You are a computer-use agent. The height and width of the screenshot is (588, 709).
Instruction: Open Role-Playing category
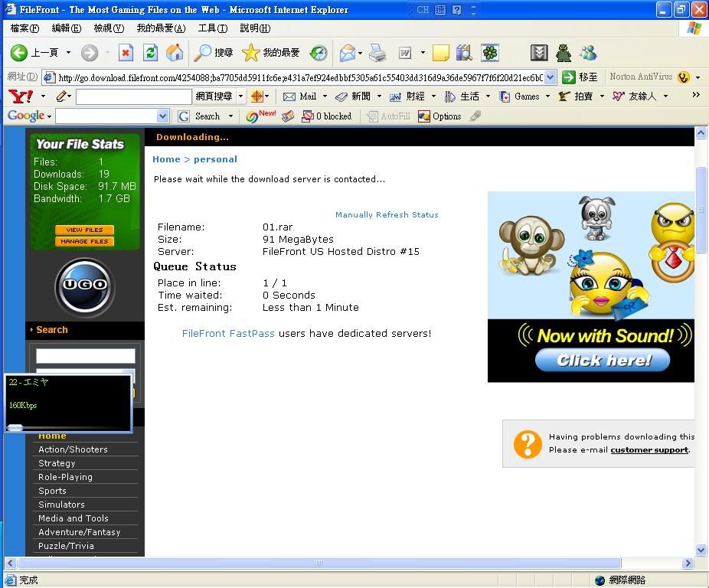point(66,477)
